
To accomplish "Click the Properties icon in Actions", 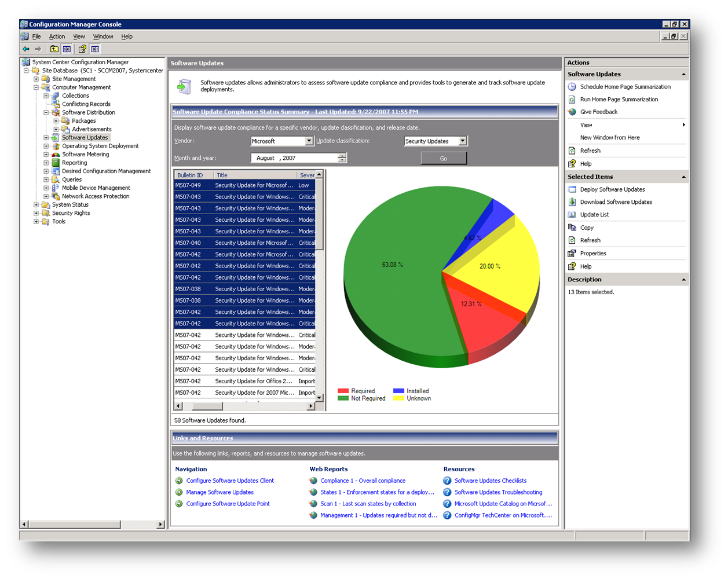I will [x=572, y=254].
